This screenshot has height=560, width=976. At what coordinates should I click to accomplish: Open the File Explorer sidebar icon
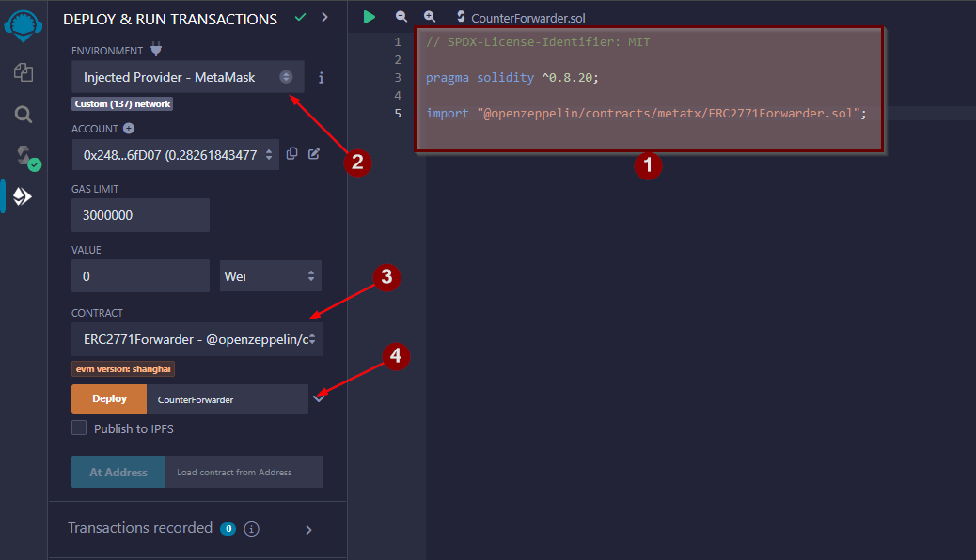tap(24, 72)
